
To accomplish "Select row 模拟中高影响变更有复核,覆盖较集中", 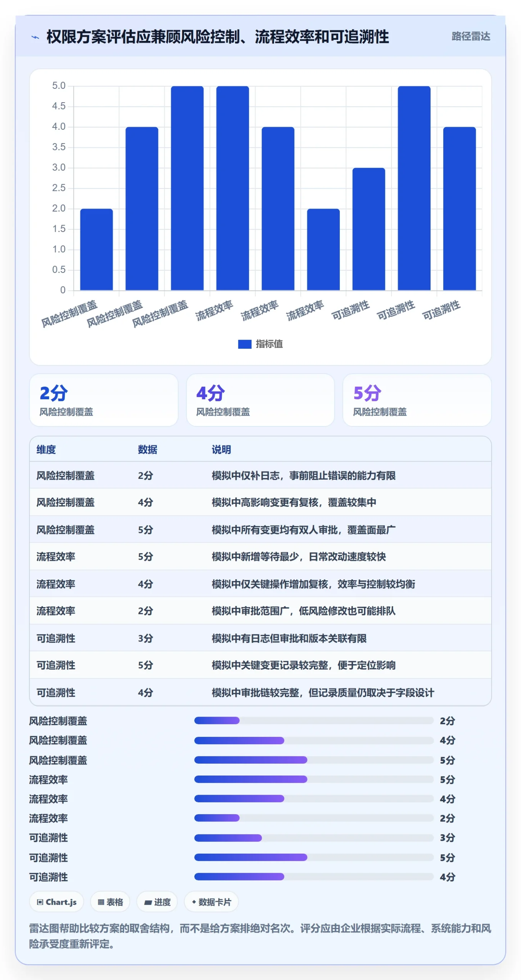I will click(x=260, y=502).
